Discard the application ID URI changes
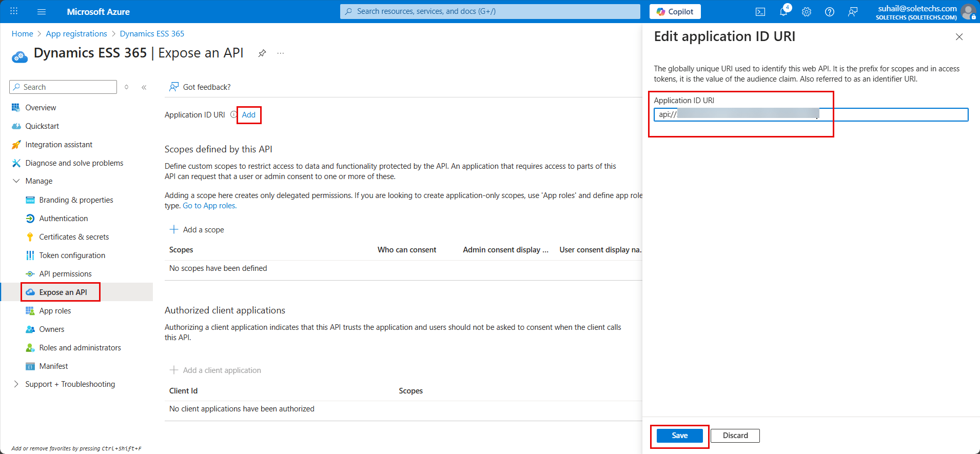980x454 pixels. click(735, 436)
